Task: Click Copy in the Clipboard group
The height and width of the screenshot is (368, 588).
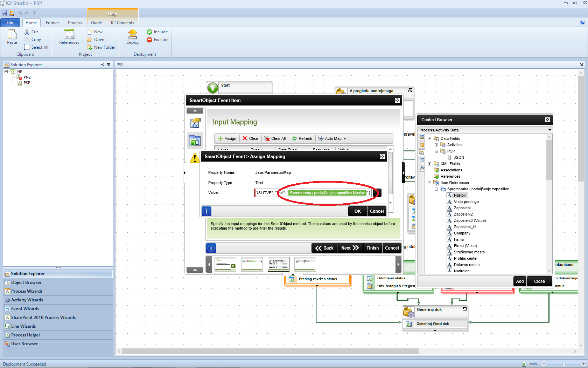Action: point(33,40)
